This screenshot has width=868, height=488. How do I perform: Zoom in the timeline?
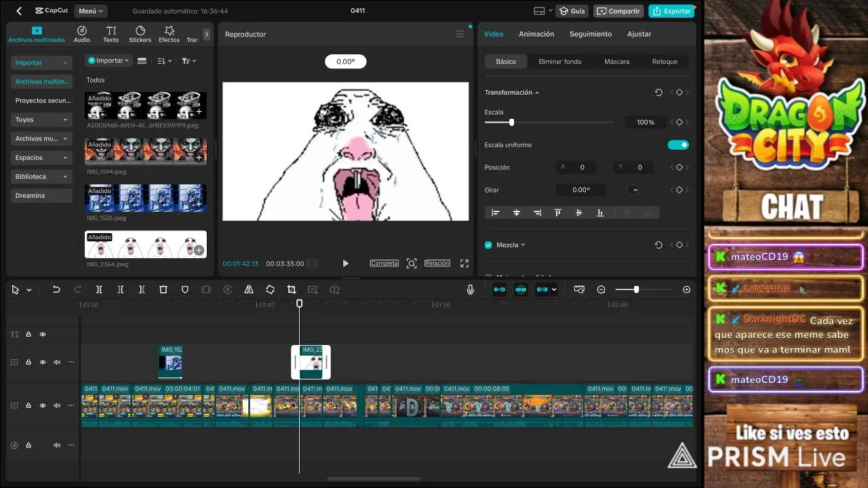(x=687, y=289)
